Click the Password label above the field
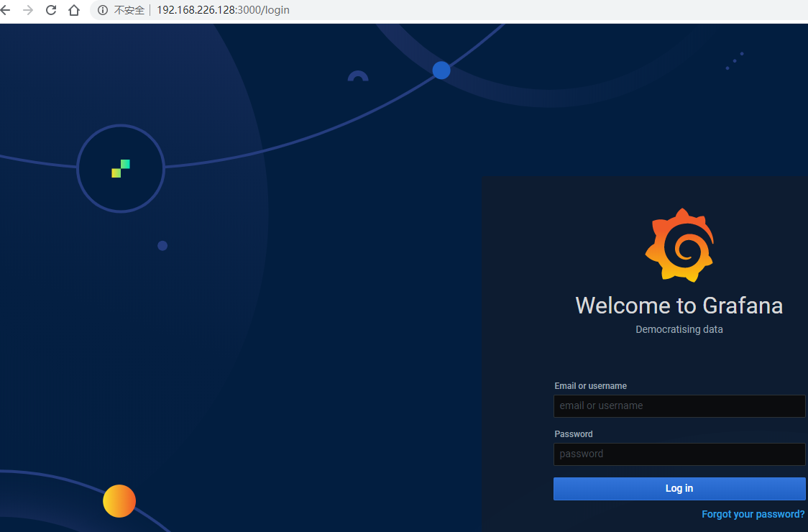Screen dimensions: 808x532 pos(574,434)
